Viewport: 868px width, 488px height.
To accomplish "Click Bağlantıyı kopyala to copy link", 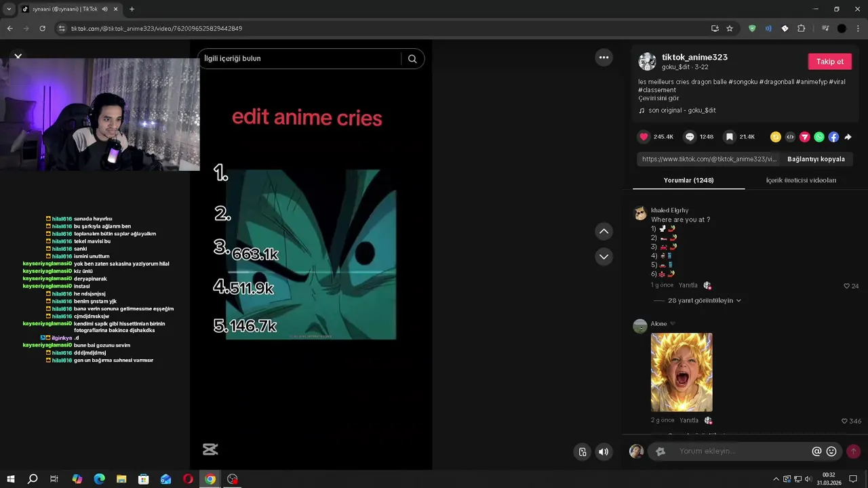I will pyautogui.click(x=816, y=159).
